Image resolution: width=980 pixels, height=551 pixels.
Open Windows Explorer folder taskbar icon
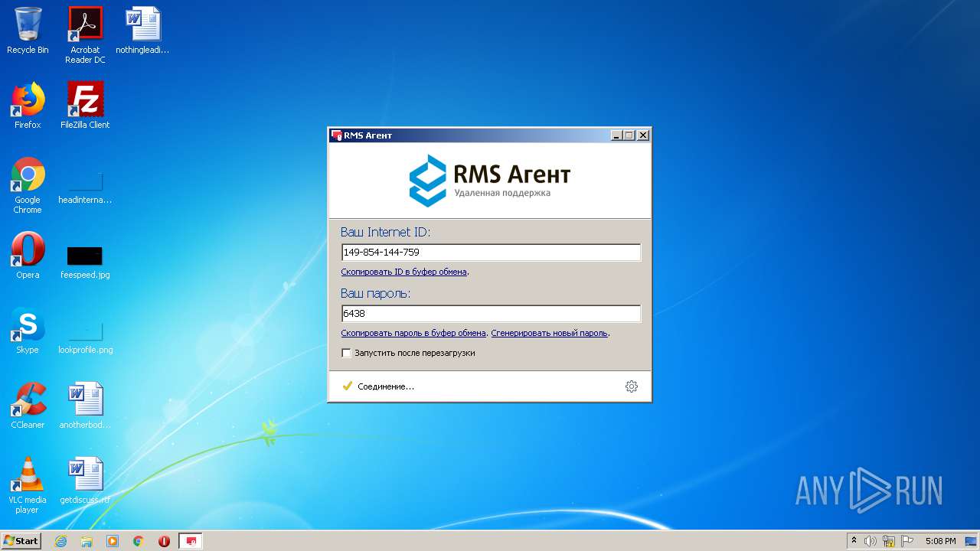87,541
